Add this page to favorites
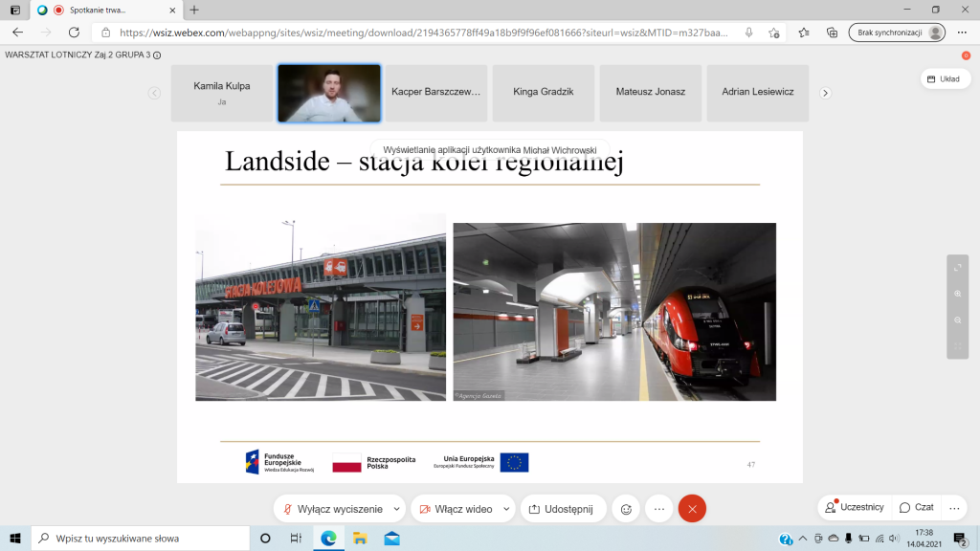This screenshot has height=551, width=980. (x=774, y=32)
